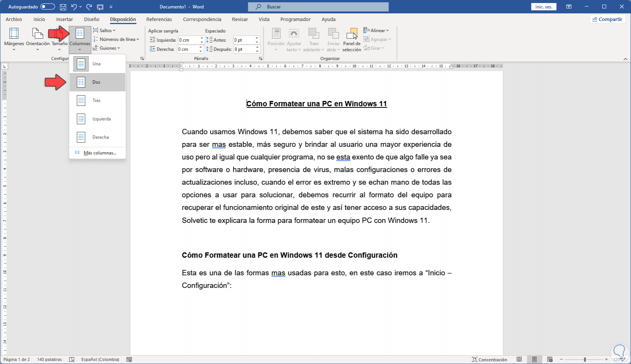The image size is (631, 364).
Task: Click the Español (Colombia) language indicator
Action: tap(100, 359)
